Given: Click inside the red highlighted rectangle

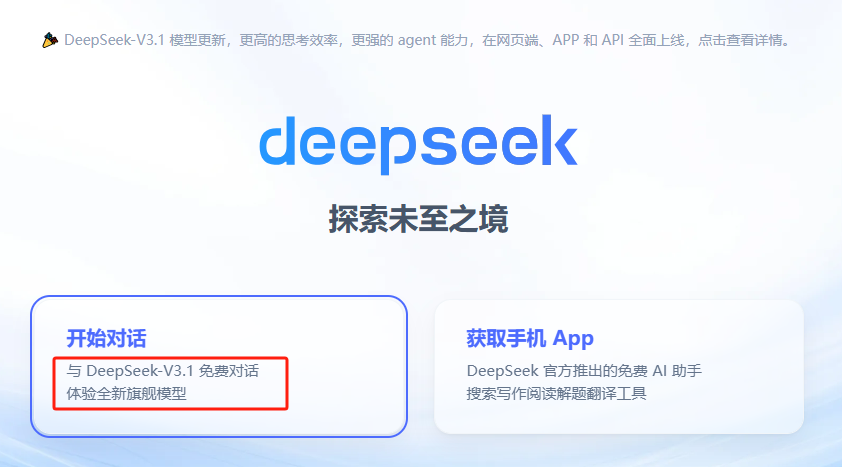Looking at the screenshot, I should (170, 383).
